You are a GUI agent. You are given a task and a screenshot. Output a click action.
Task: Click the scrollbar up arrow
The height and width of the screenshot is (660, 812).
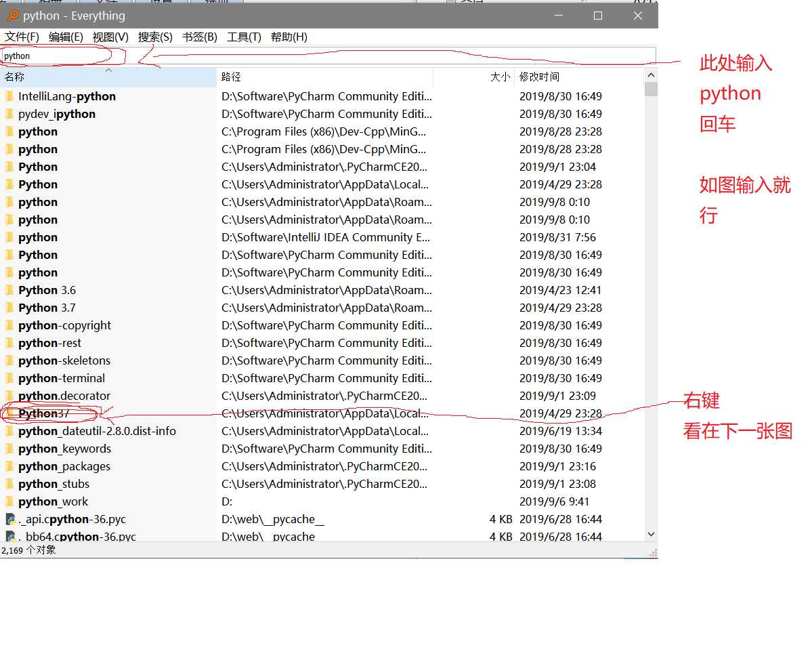pos(651,75)
